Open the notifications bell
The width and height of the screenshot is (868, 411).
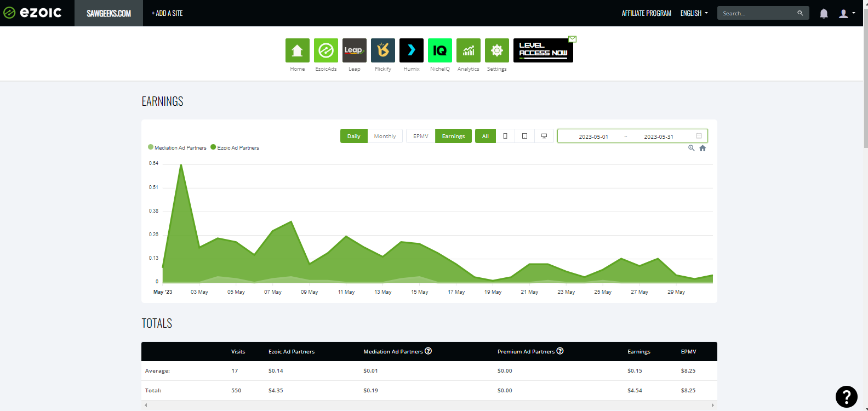point(824,13)
